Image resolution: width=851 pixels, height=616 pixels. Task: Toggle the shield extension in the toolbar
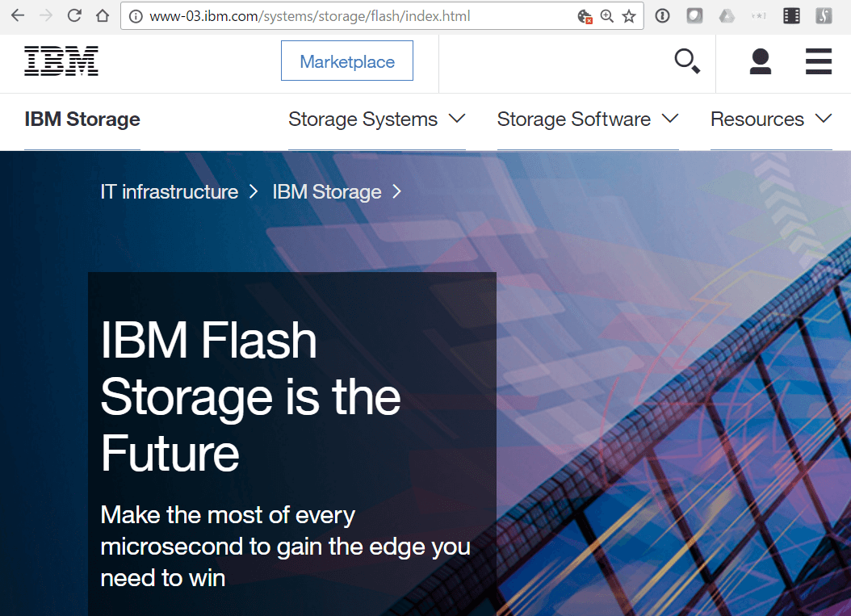[x=694, y=15]
